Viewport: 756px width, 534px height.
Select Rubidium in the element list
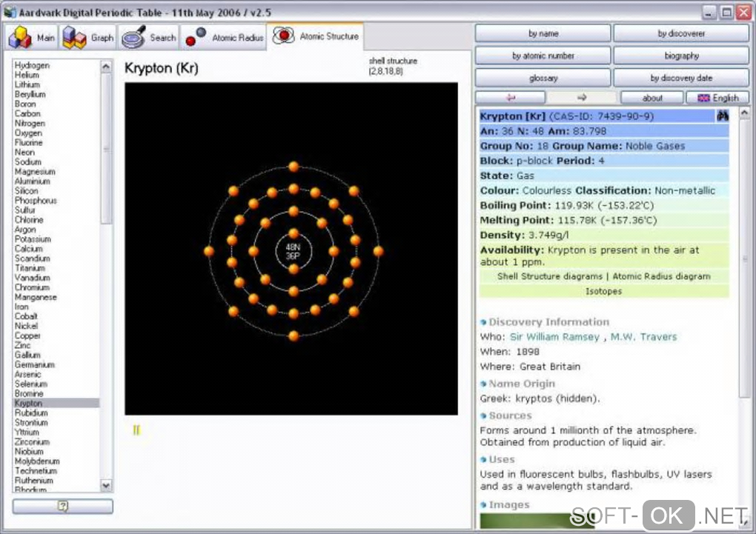(56, 413)
